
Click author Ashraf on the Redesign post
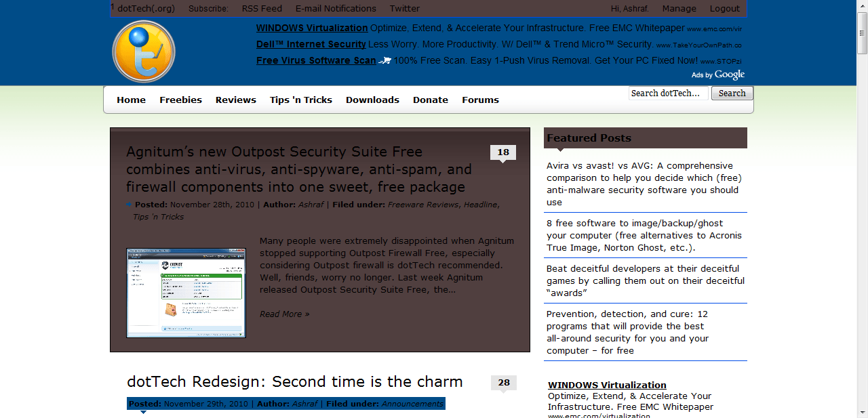tap(305, 404)
